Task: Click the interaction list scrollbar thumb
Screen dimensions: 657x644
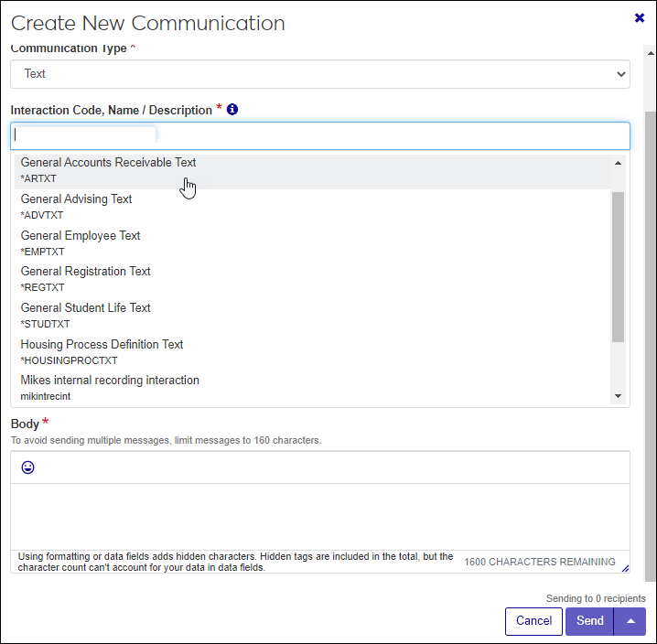Action: point(618,265)
